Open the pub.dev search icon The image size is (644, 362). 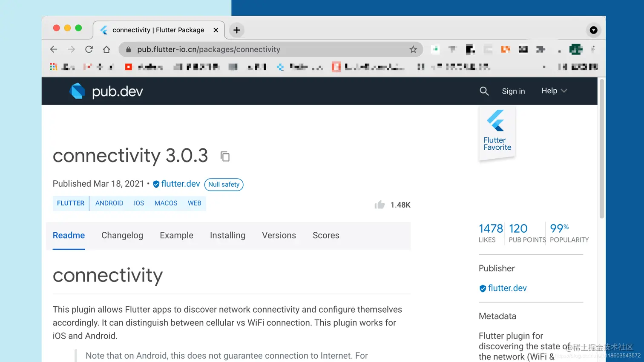tap(484, 91)
